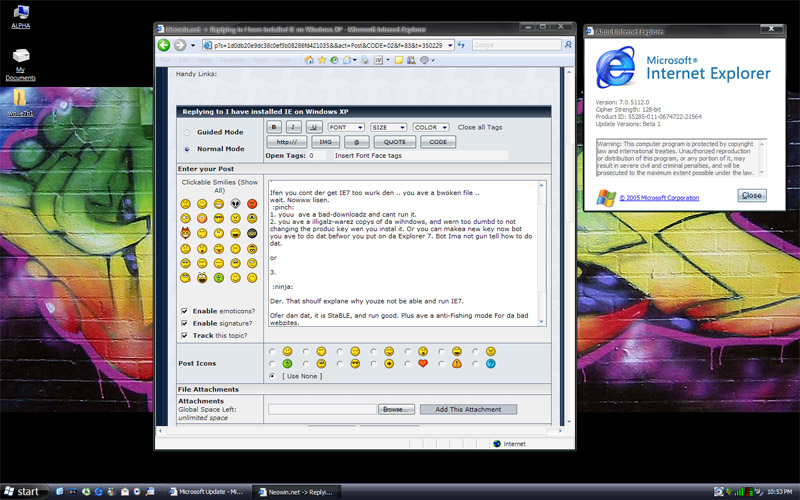Click the QUOTE tag button
This screenshot has height=500, width=800.
pos(394,142)
